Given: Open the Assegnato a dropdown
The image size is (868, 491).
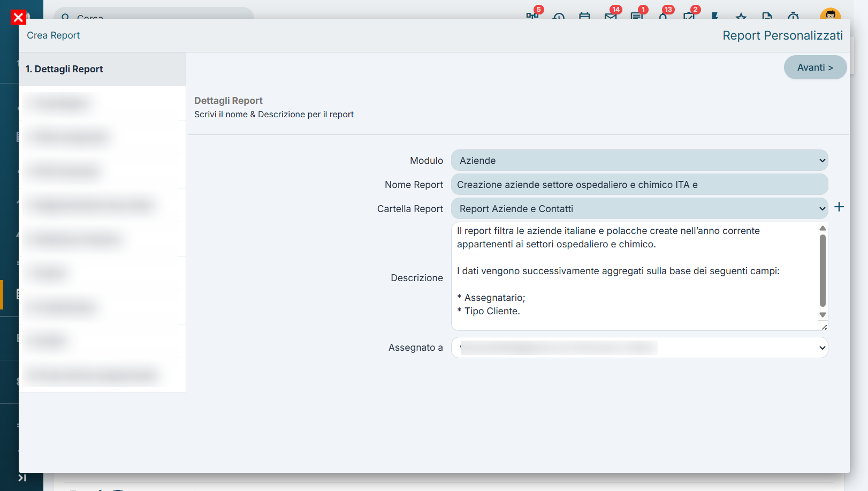Looking at the screenshot, I should click(639, 348).
